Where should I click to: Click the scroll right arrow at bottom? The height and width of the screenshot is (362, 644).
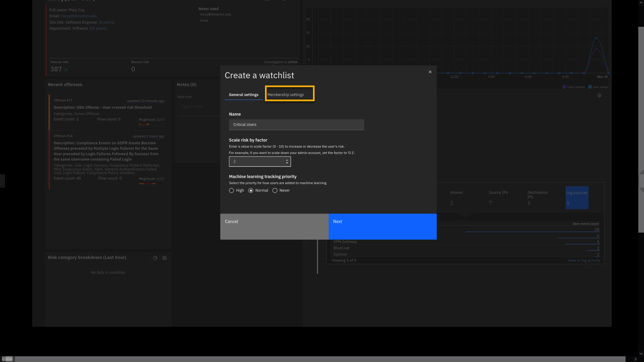[635, 359]
